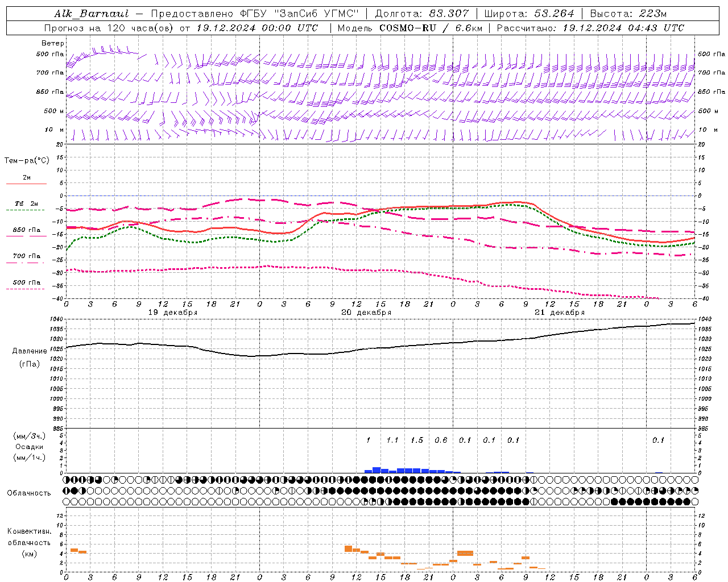This screenshot has width=728, height=582.
Task: Click the Высота: 223м elevation text
Action: [x=628, y=14]
